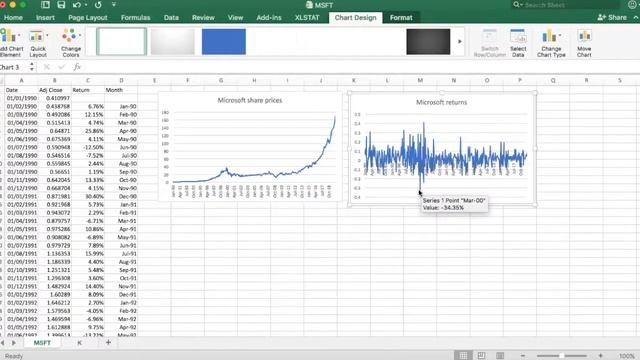This screenshot has height=360, width=640.
Task: Open the Insert tab
Action: (x=45, y=18)
